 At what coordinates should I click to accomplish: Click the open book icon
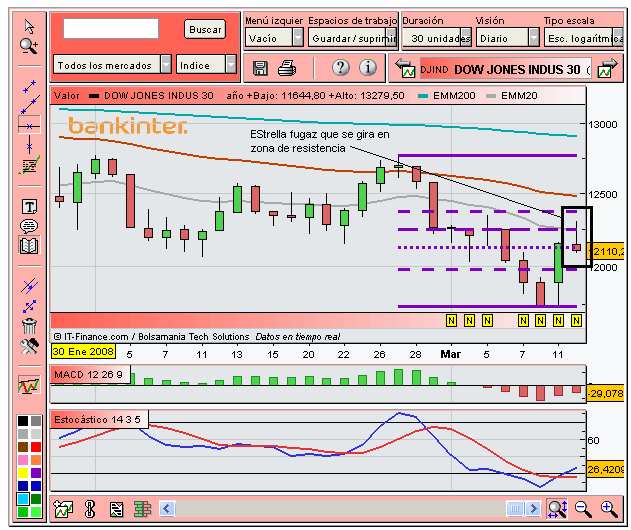[29, 245]
